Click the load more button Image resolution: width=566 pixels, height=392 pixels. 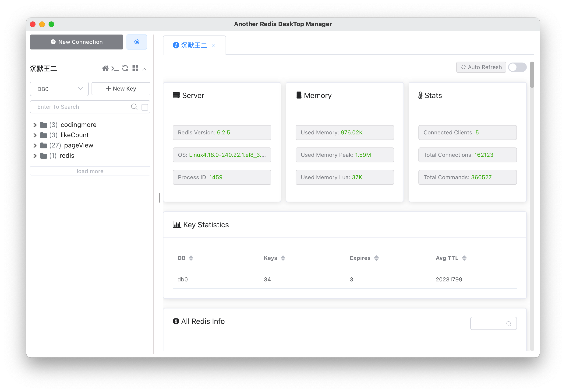coord(90,171)
